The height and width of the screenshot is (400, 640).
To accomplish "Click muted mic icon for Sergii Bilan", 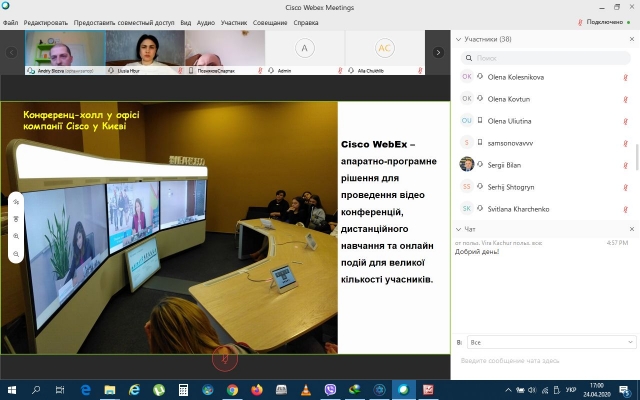I will point(625,165).
